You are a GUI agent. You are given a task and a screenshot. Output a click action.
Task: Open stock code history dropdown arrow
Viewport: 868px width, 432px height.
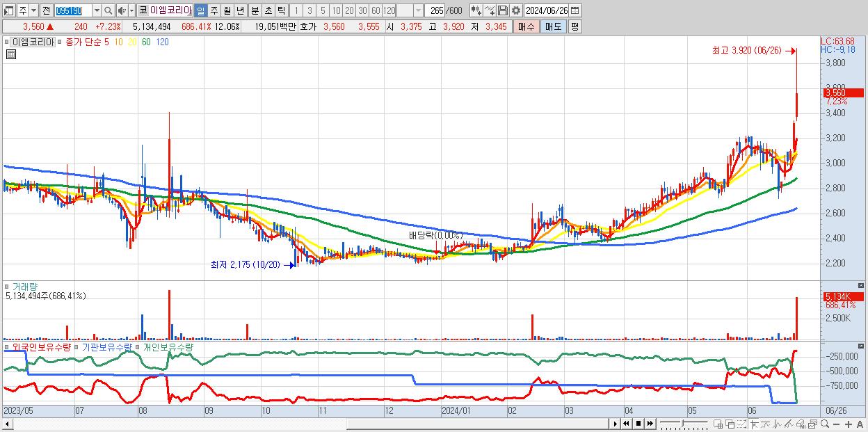coord(97,10)
